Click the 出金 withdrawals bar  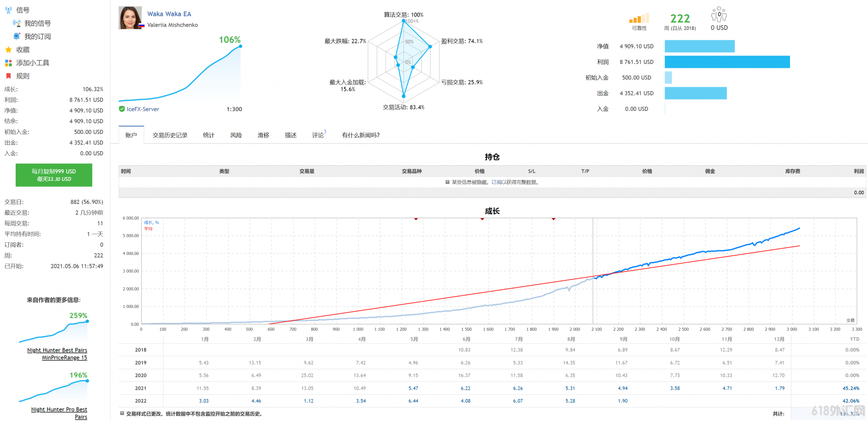click(x=696, y=93)
